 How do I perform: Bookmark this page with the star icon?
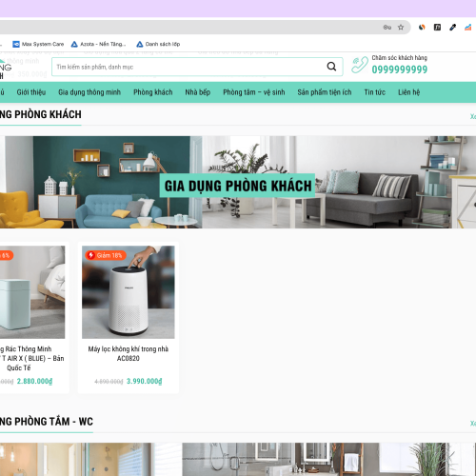point(401,28)
